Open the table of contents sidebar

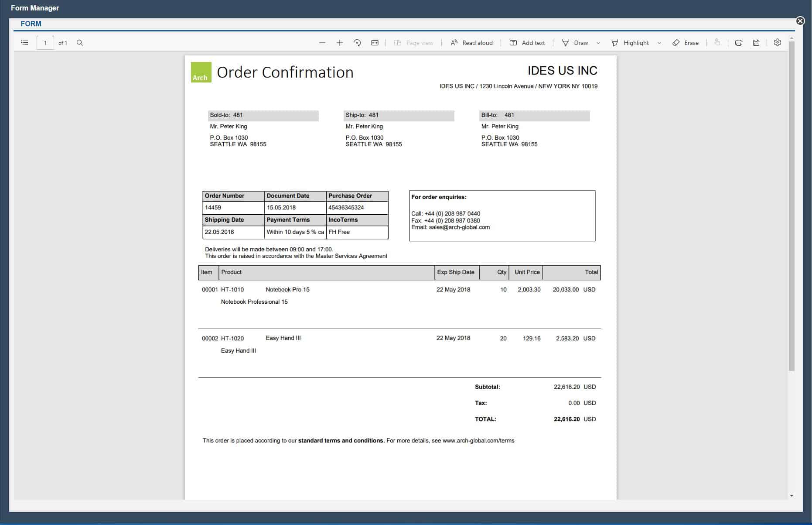[24, 43]
